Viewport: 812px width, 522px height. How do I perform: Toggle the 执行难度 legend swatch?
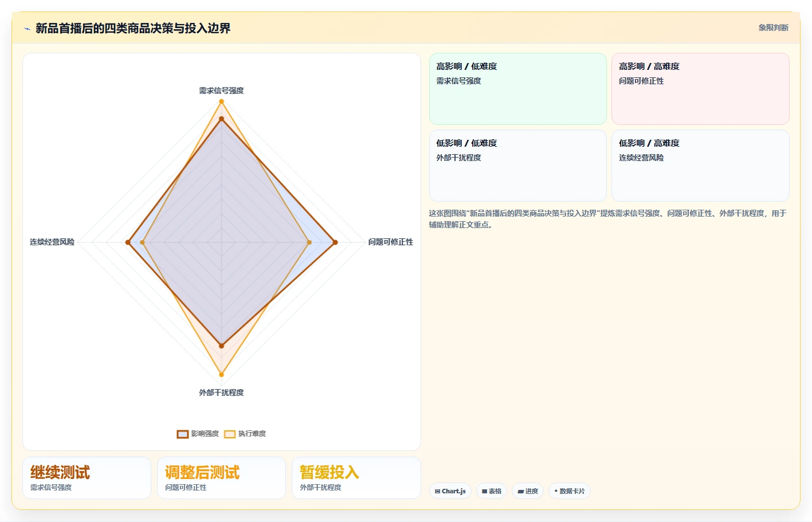click(230, 434)
